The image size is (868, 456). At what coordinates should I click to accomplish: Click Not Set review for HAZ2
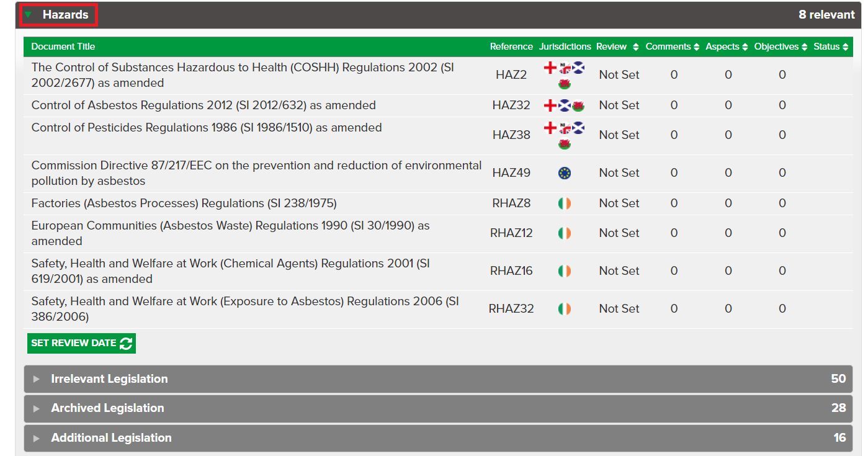point(619,75)
